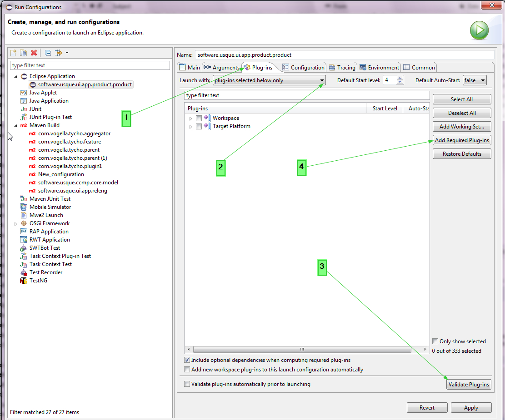The height and width of the screenshot is (420, 505).
Task: Click the Mobile Simulator icon
Action: pyautogui.click(x=24, y=207)
